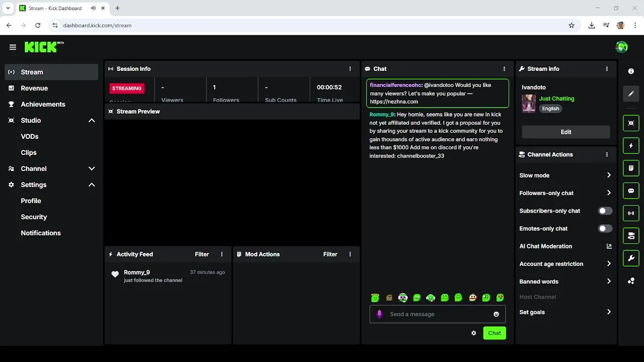
Task: Expand Set goals arrow
Action: (609, 312)
